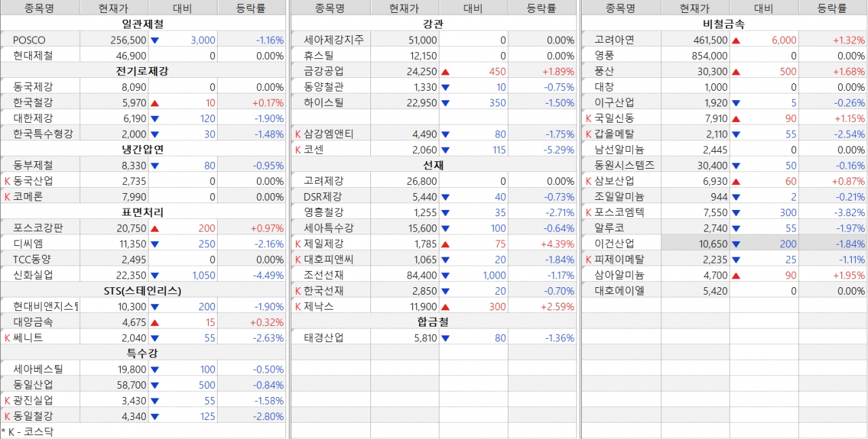Screen dimensions: 868x439
Task: Click 삼강엠앤티 stock name
Action: 328,133
